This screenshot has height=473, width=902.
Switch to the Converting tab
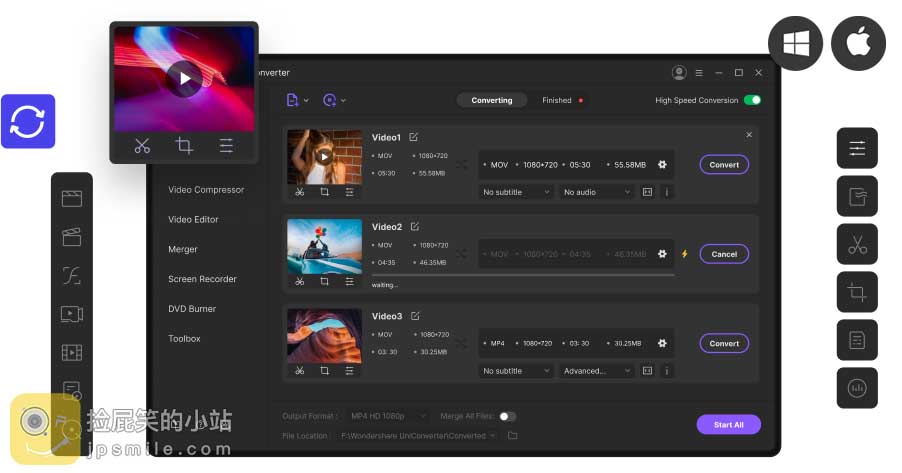[x=492, y=100]
